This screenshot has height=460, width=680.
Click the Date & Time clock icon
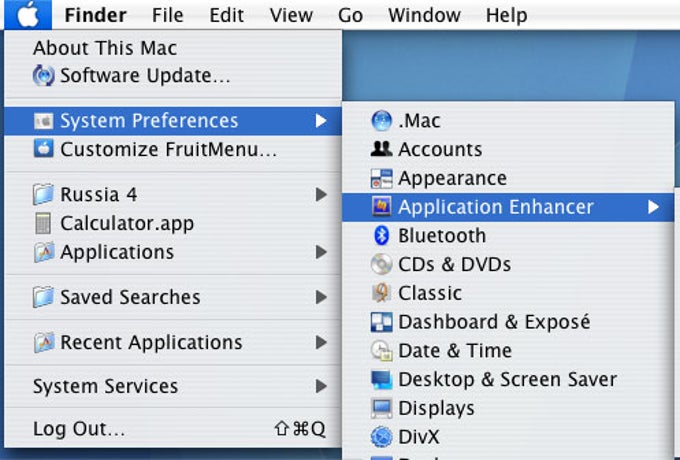click(382, 351)
